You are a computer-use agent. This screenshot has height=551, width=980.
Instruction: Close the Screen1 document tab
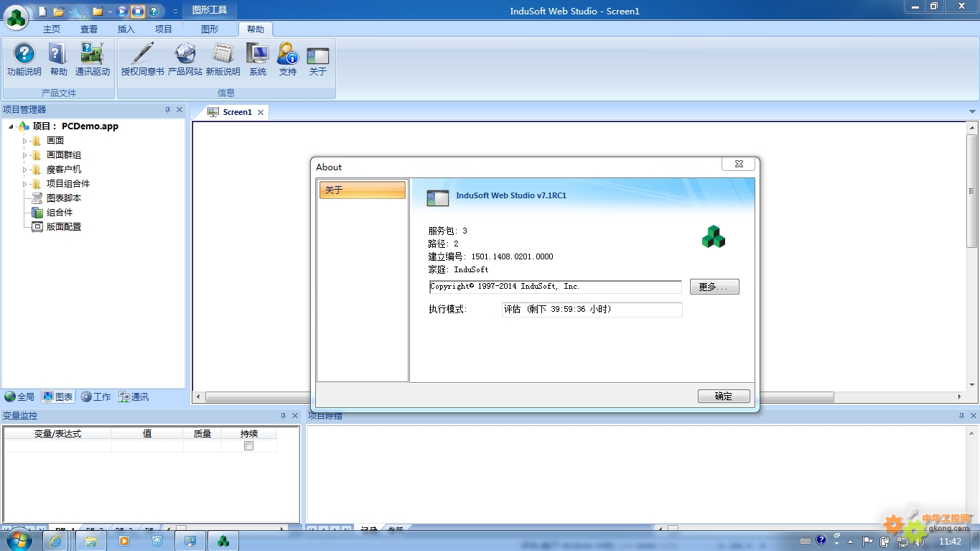pyautogui.click(x=261, y=112)
